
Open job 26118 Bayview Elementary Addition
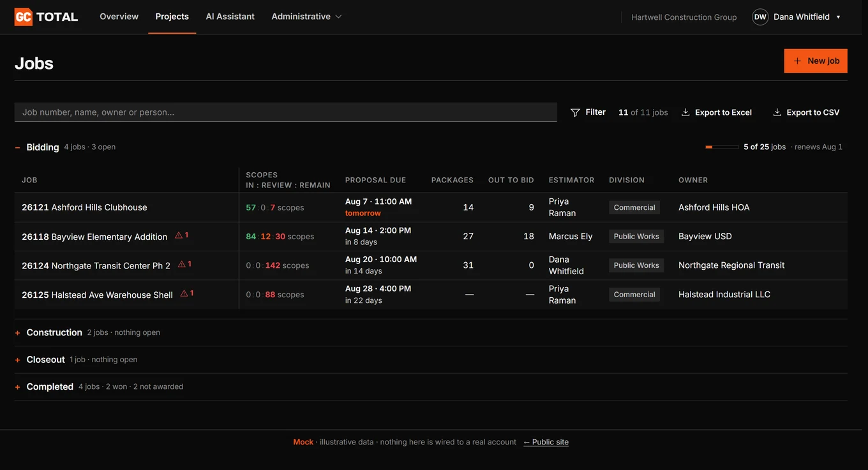point(94,237)
